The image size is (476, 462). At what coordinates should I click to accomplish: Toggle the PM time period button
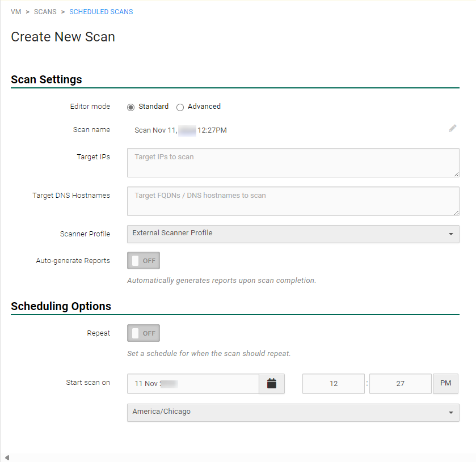coord(445,384)
